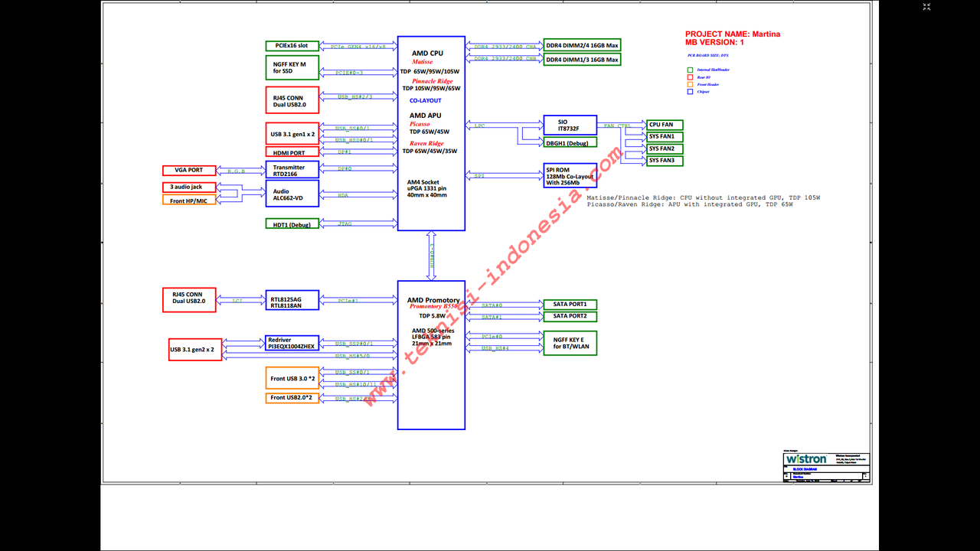Select the blue CO-LAYOUT text
The image size is (980, 551).
pyautogui.click(x=425, y=100)
